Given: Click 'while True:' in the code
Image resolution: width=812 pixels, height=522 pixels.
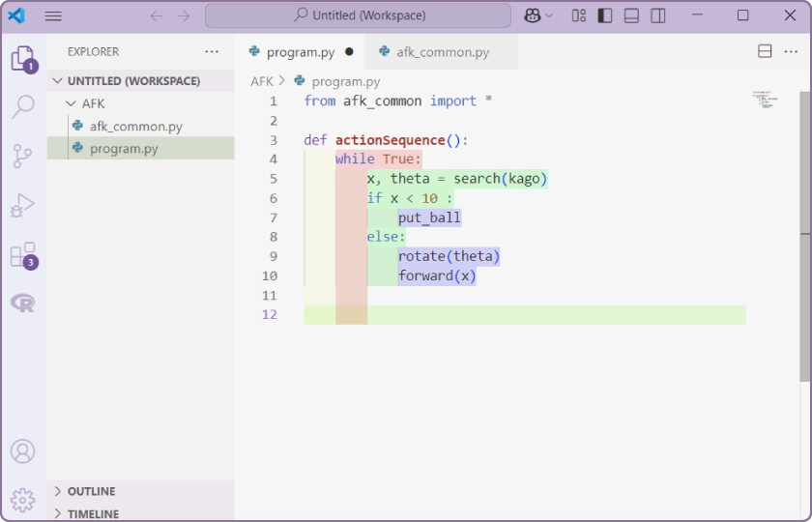Looking at the screenshot, I should tap(378, 159).
